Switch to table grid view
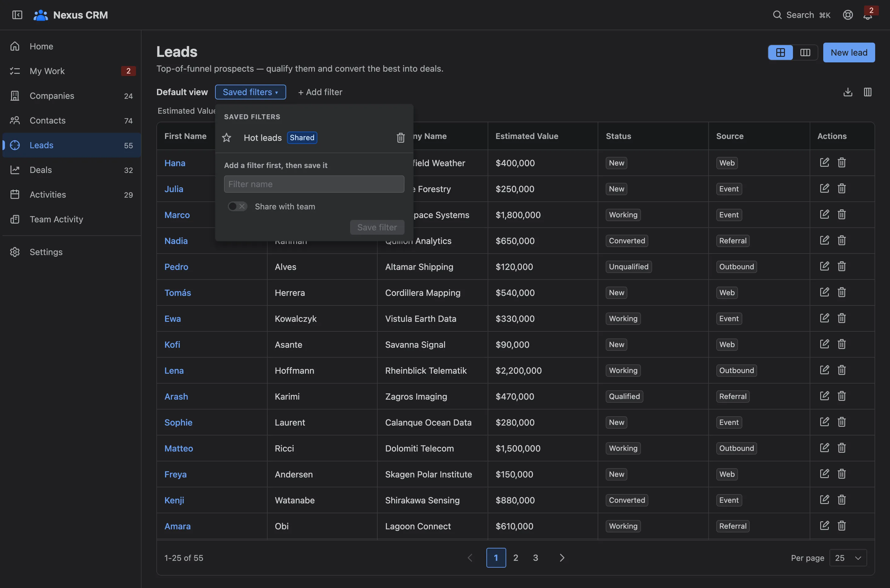The width and height of the screenshot is (890, 588). point(780,52)
